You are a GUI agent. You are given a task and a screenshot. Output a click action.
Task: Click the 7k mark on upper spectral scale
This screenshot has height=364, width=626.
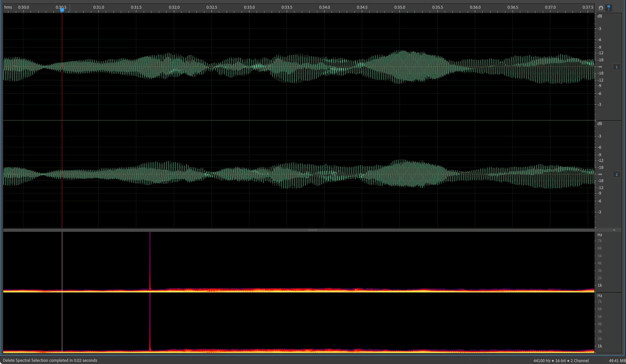point(600,241)
